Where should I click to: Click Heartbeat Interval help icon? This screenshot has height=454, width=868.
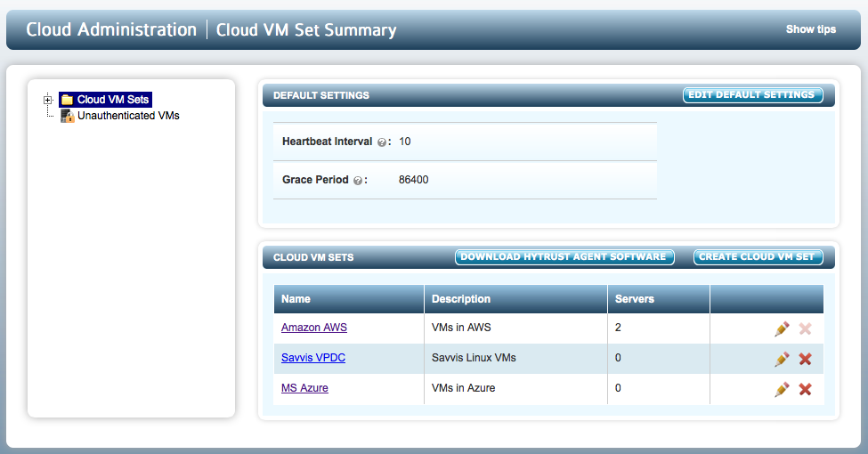[x=381, y=142]
